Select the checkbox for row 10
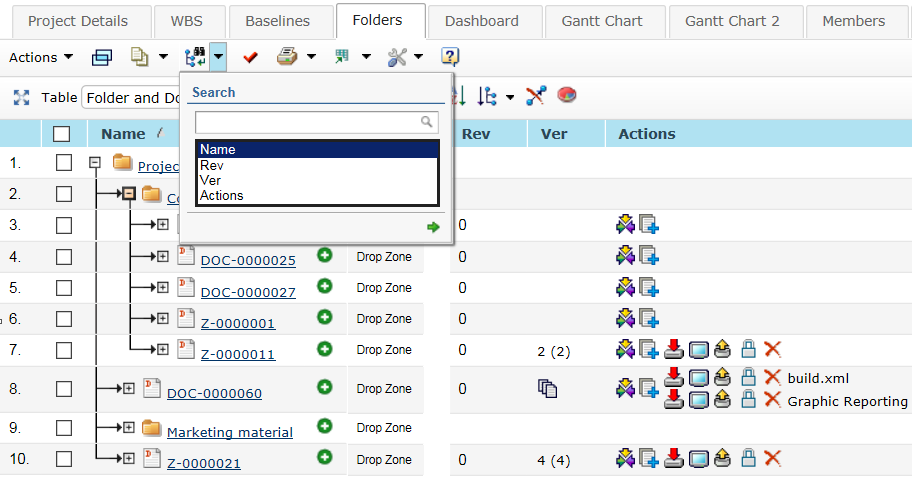Screen dimensions: 912x481 pos(64,459)
